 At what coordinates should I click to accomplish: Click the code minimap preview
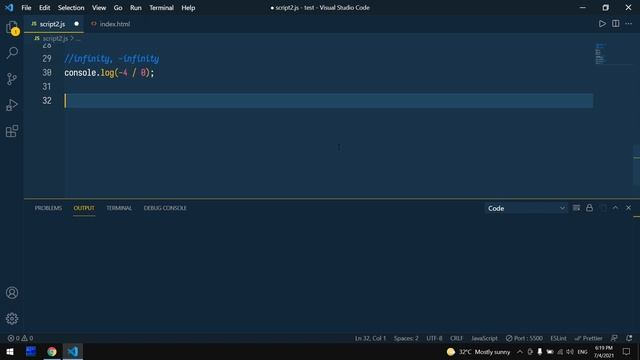(600, 54)
